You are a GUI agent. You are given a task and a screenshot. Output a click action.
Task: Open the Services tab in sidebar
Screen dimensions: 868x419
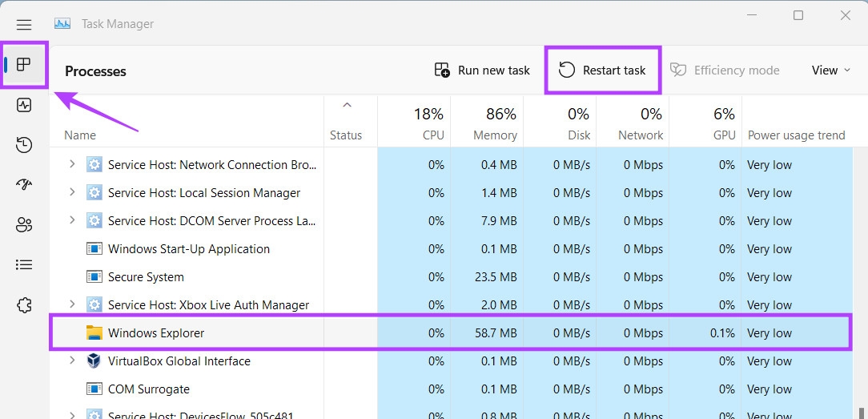point(24,305)
